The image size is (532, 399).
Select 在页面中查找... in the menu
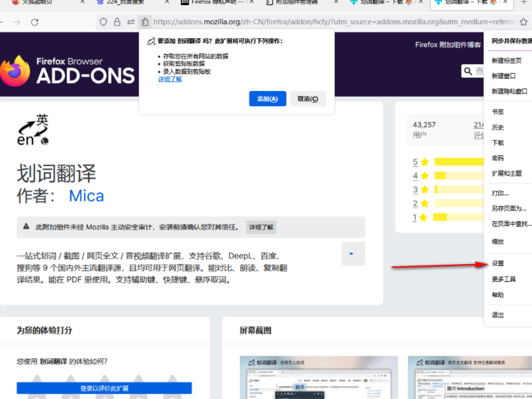tap(511, 224)
